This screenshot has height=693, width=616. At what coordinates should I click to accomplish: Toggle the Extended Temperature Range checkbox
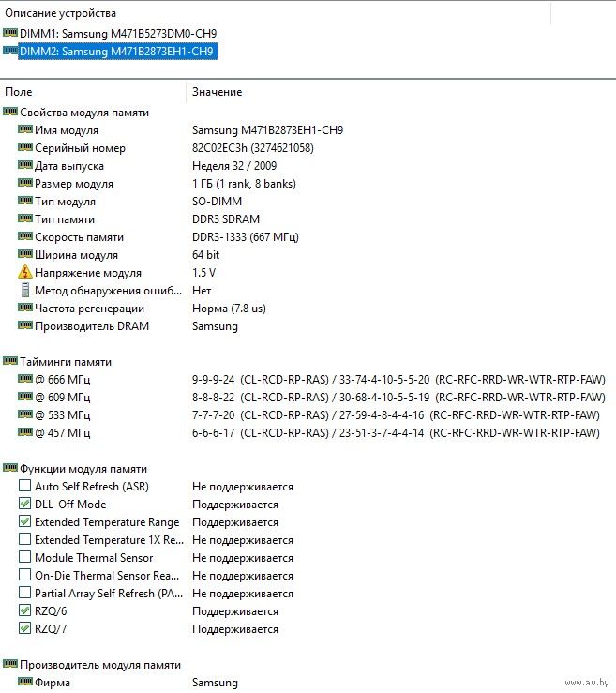point(24,521)
